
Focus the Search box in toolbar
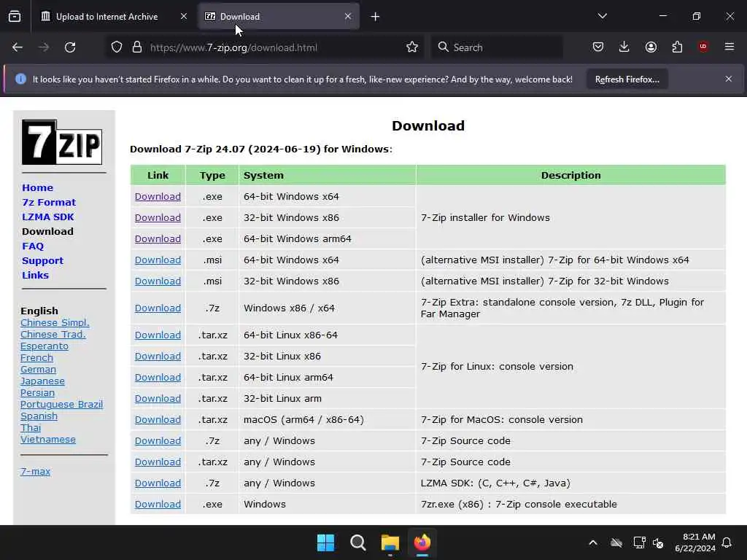[x=498, y=47]
